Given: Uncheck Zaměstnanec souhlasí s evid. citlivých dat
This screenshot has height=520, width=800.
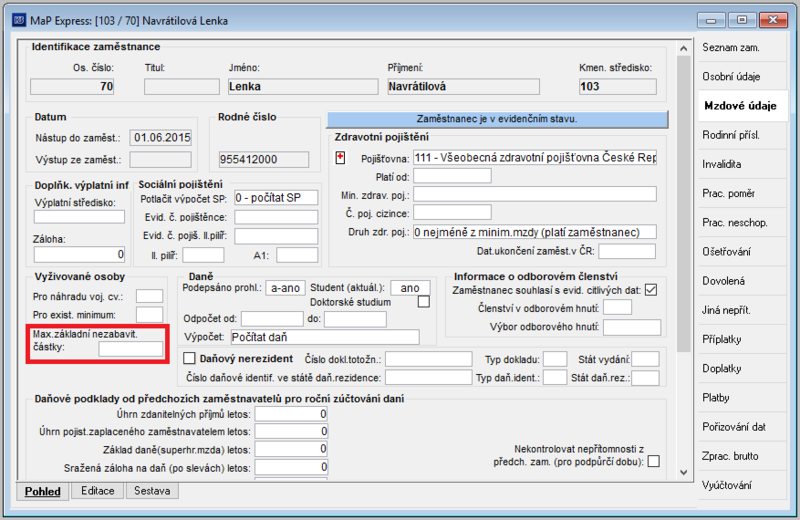Looking at the screenshot, I should pyautogui.click(x=651, y=290).
